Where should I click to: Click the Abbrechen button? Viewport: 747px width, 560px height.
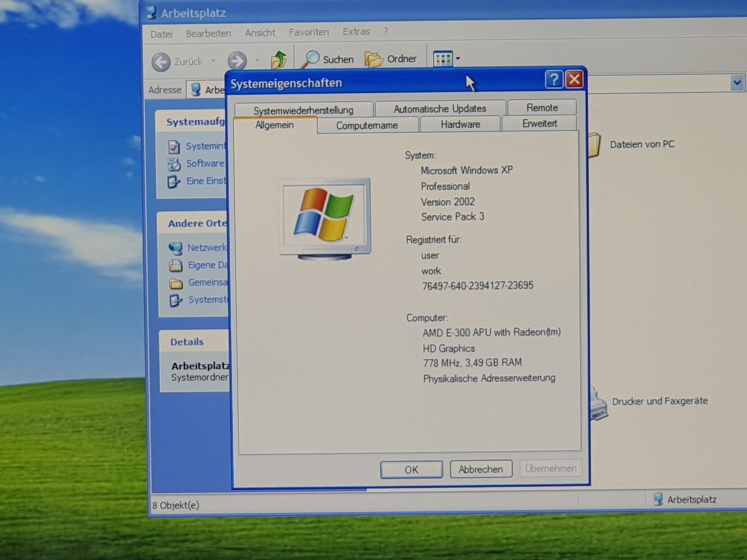[480, 469]
